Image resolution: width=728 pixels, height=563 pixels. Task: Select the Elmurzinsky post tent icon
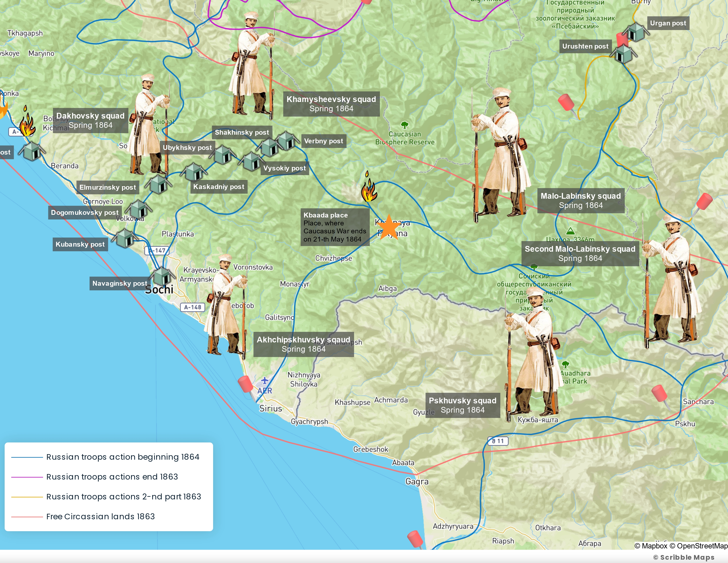pos(159,184)
